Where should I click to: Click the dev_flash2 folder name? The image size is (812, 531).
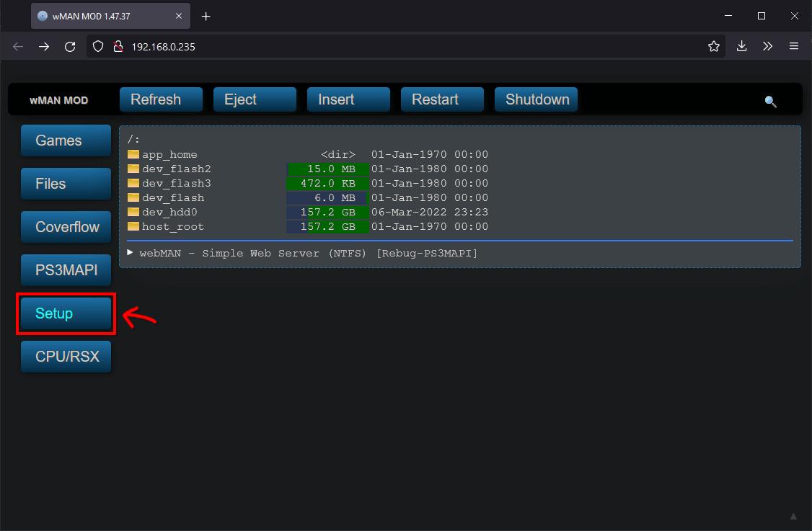coord(177,169)
